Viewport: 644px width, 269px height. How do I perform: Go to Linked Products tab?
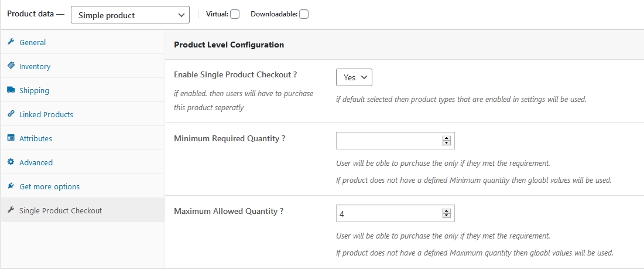click(46, 115)
